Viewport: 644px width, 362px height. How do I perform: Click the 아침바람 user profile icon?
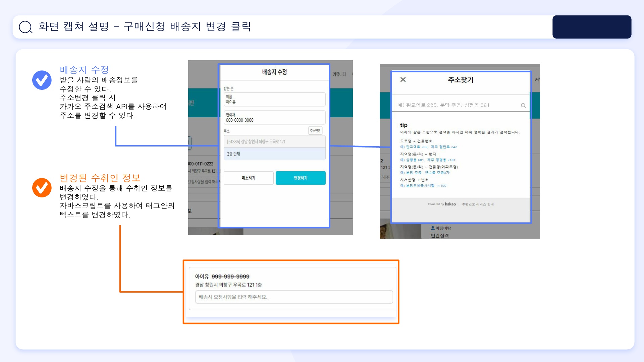[433, 228]
